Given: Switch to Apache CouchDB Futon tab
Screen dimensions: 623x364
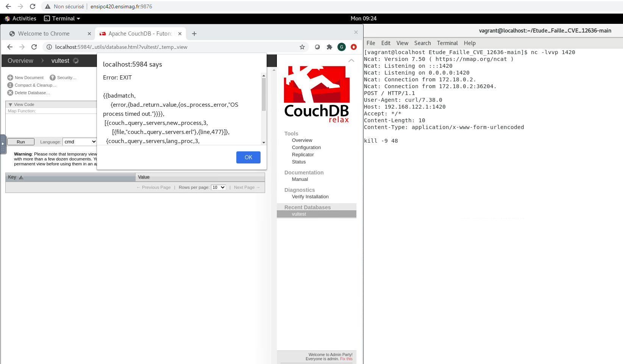Looking at the screenshot, I should click(x=140, y=34).
